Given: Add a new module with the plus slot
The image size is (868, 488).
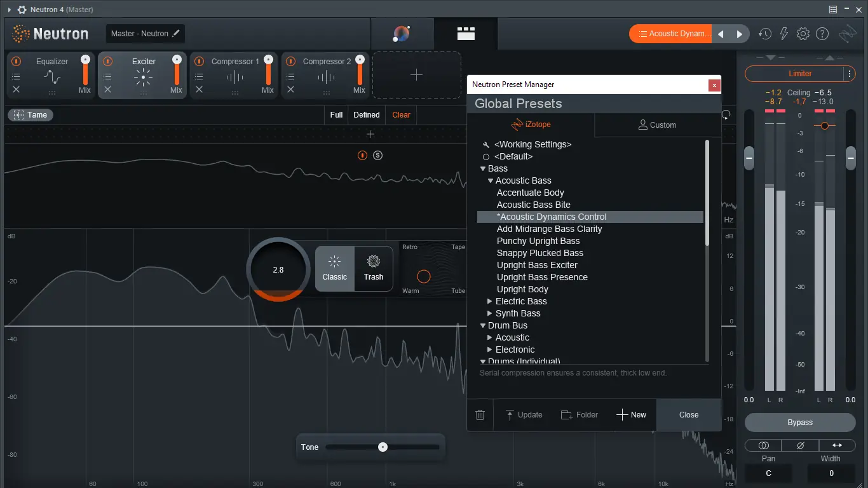Looking at the screenshot, I should [x=416, y=75].
